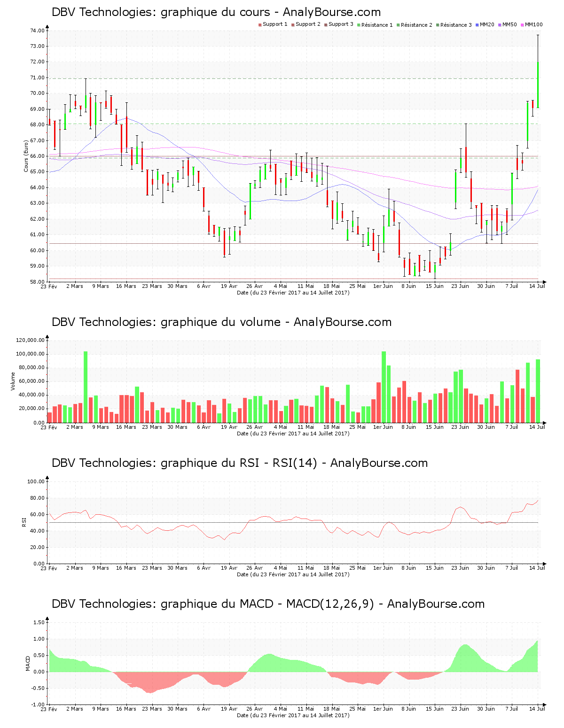Screen dimensions: 564x728
Task: Select the MM50 legend label
Action: click(x=509, y=24)
